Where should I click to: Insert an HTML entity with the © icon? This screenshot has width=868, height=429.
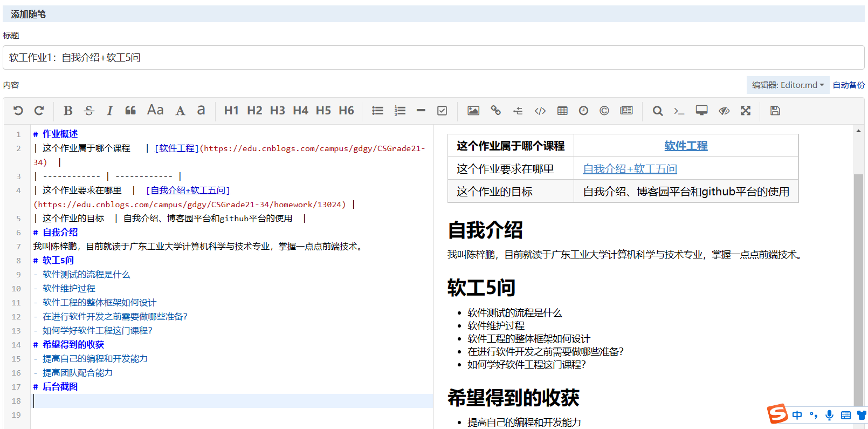[x=604, y=111]
